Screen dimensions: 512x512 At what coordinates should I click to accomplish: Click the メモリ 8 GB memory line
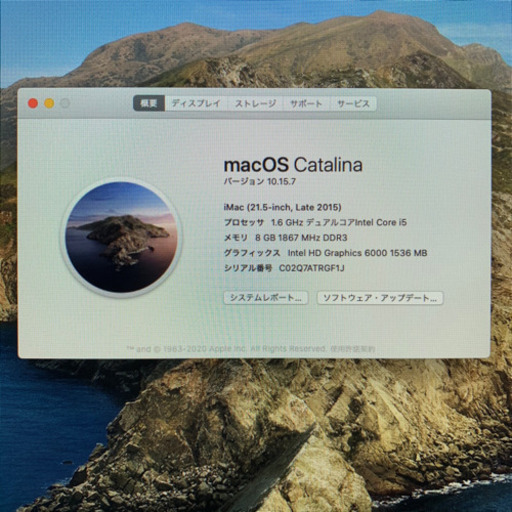tap(286, 238)
